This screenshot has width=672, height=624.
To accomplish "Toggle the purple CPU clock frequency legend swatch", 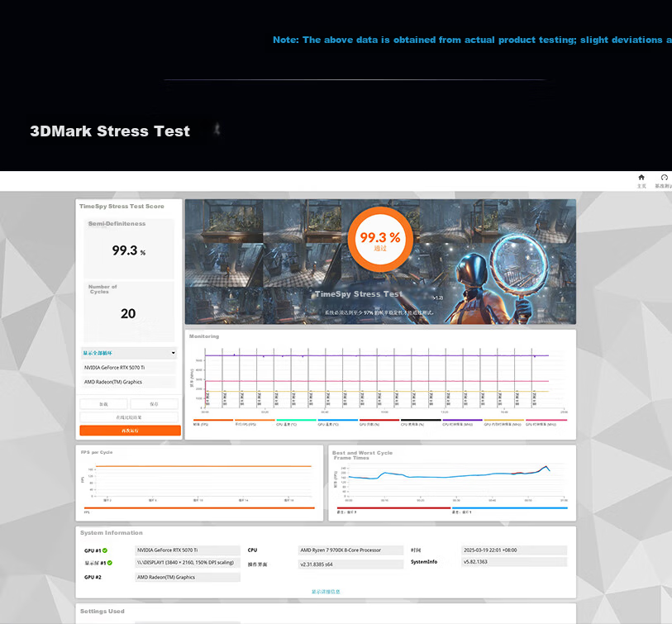I will coord(462,420).
